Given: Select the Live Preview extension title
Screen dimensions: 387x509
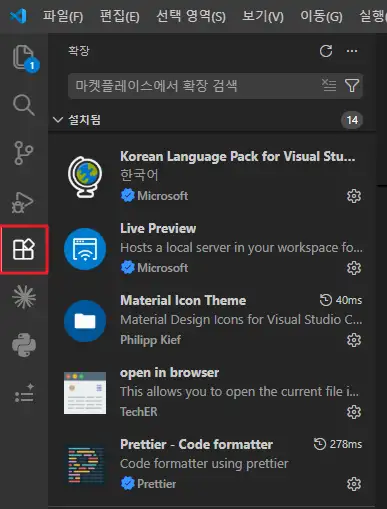Looking at the screenshot, I should tap(158, 228).
